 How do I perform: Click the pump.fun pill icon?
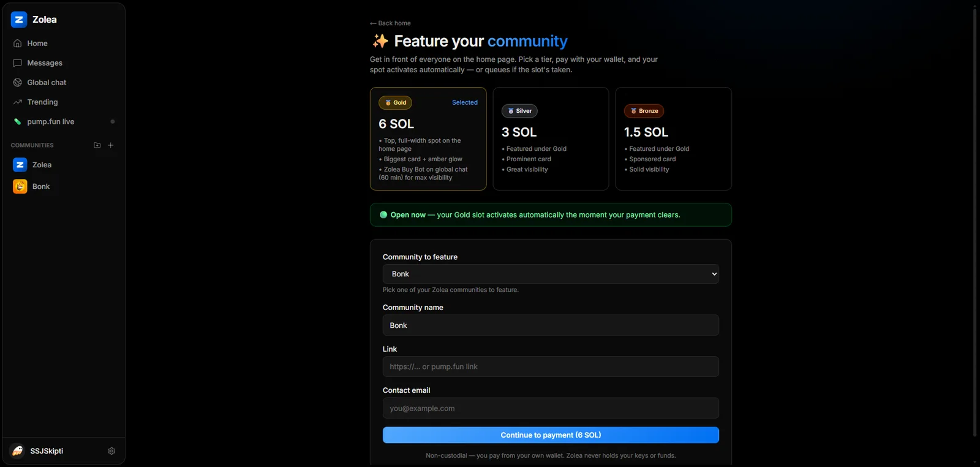pyautogui.click(x=18, y=122)
